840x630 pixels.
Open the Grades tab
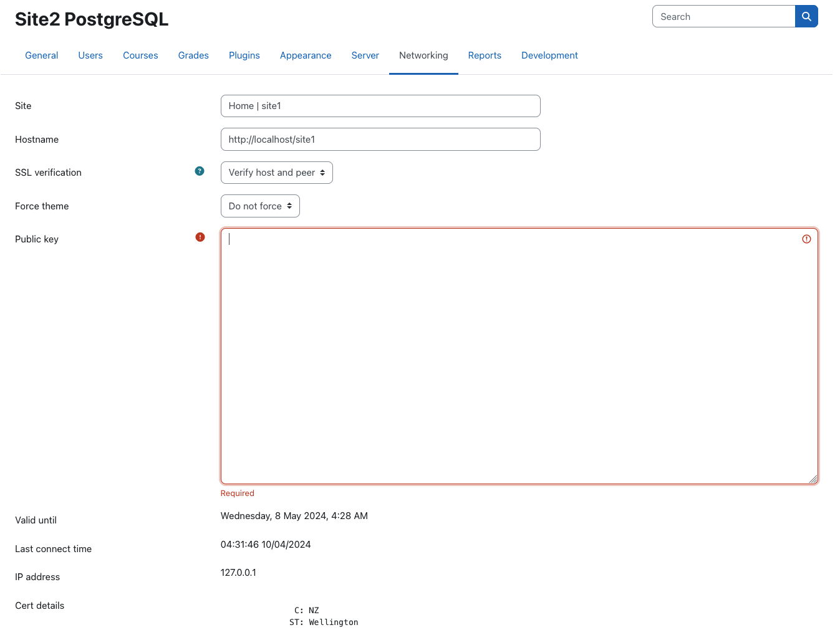point(193,55)
